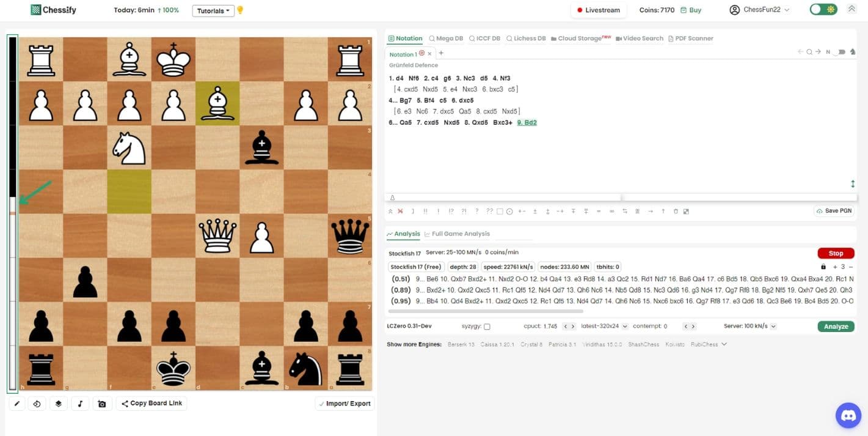This screenshot has width=868, height=436.
Task: Toggle the dark/light theme switch
Action: pos(824,10)
